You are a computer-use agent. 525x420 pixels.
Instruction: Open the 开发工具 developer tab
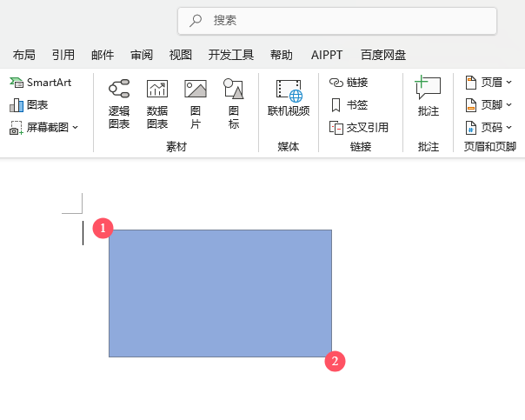231,55
